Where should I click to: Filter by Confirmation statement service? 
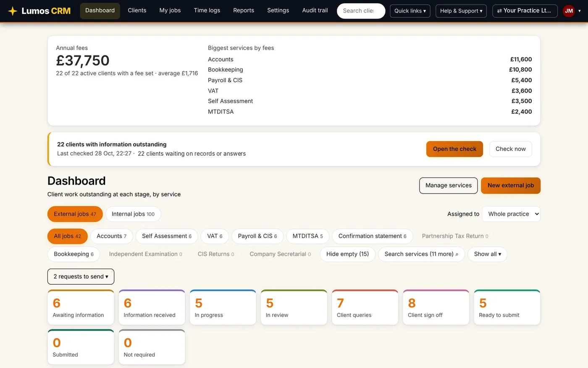373,236
